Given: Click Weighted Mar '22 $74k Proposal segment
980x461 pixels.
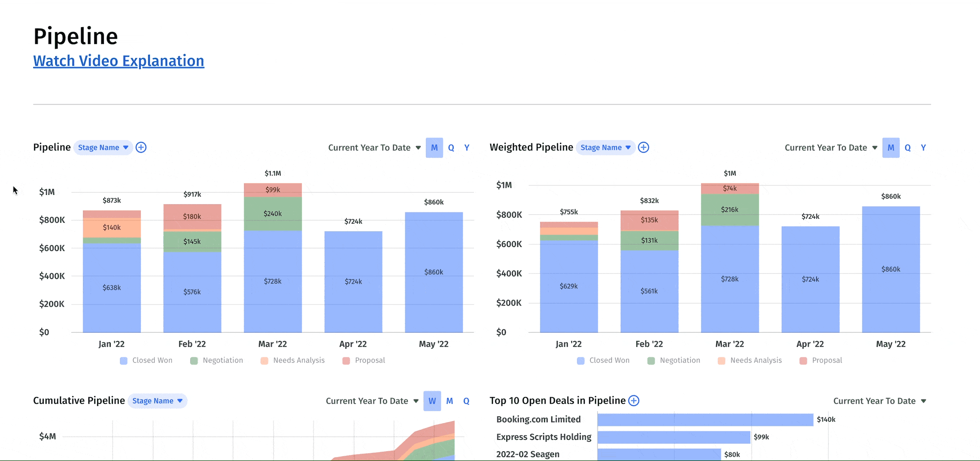Looking at the screenshot, I should tap(730, 189).
